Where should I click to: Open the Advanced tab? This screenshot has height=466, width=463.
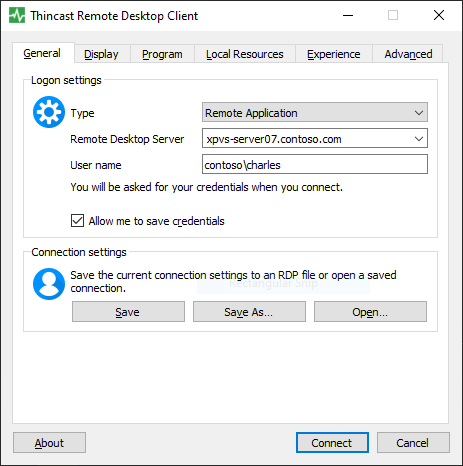pos(408,54)
